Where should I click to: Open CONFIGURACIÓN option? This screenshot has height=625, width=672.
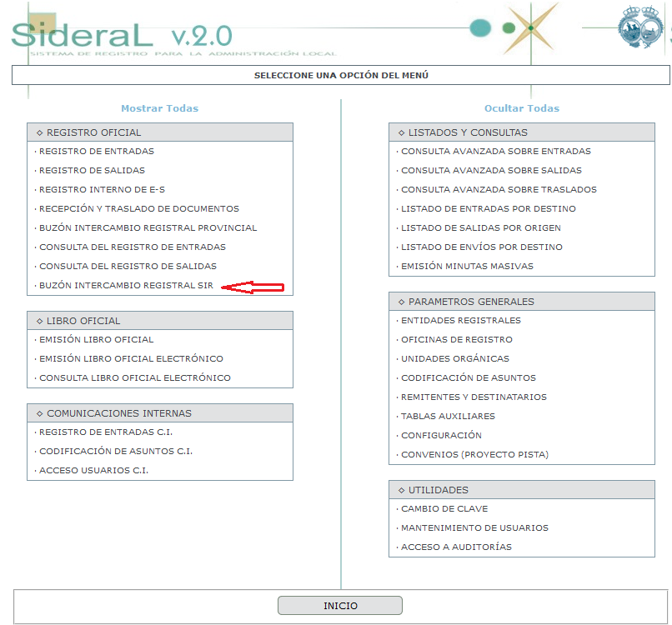click(441, 435)
